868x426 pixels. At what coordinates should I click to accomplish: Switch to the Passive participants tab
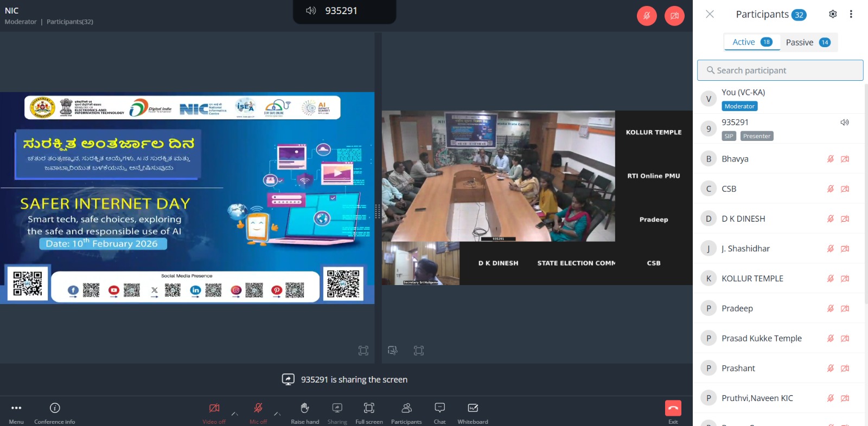coord(808,42)
